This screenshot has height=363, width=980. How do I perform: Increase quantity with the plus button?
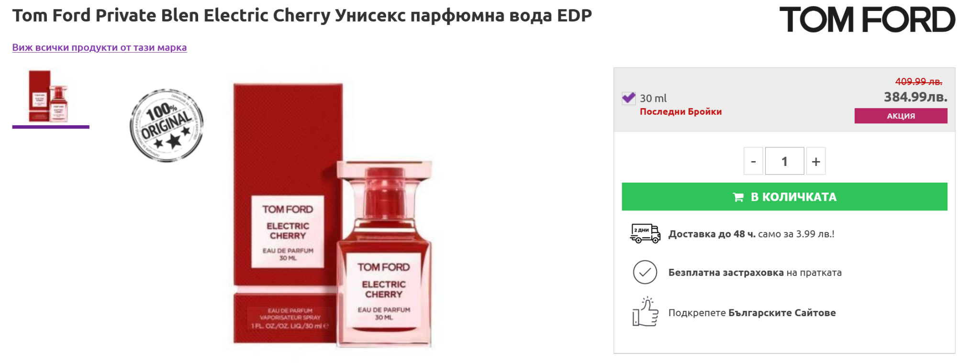pyautogui.click(x=816, y=161)
